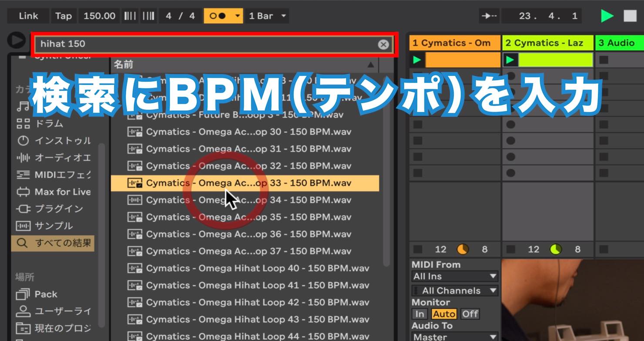
Task: Open the All Channels dropdown
Action: coord(455,290)
